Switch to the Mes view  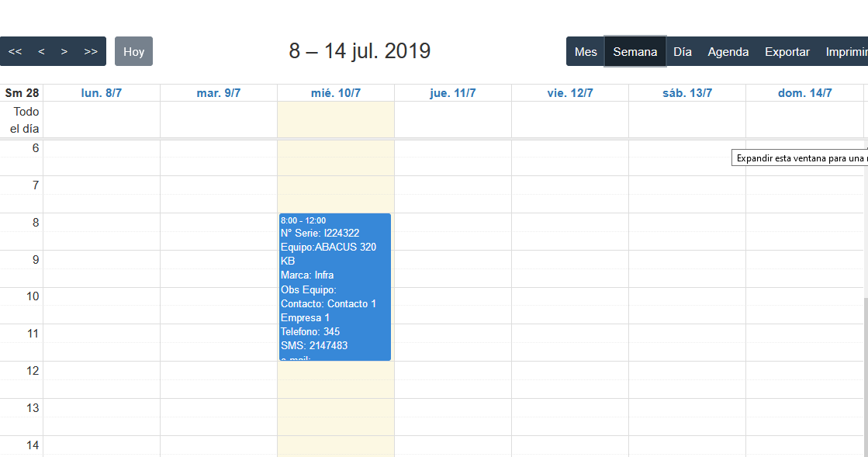(586, 51)
